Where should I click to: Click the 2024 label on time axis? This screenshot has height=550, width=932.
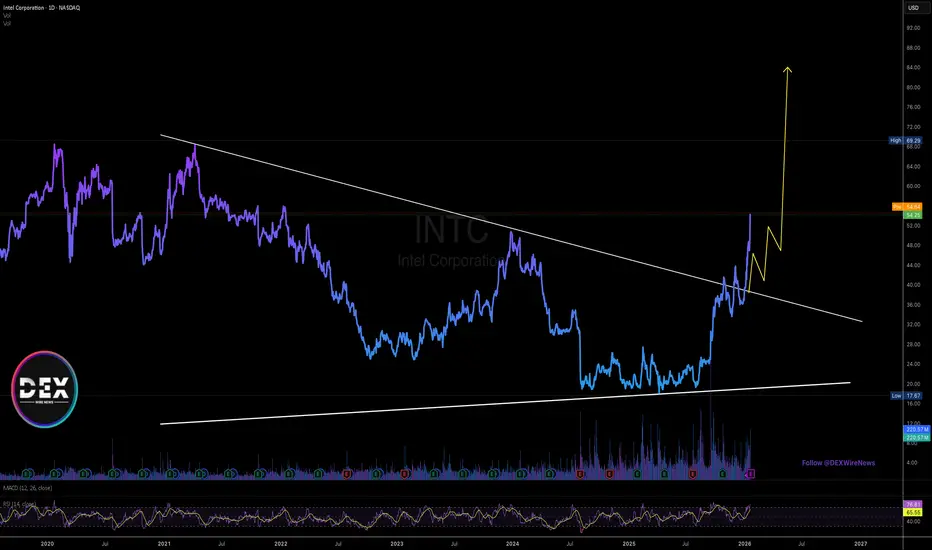coord(512,543)
